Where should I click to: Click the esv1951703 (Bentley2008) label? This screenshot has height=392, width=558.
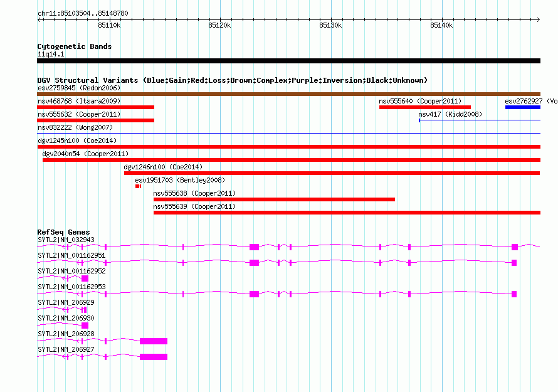point(180,180)
